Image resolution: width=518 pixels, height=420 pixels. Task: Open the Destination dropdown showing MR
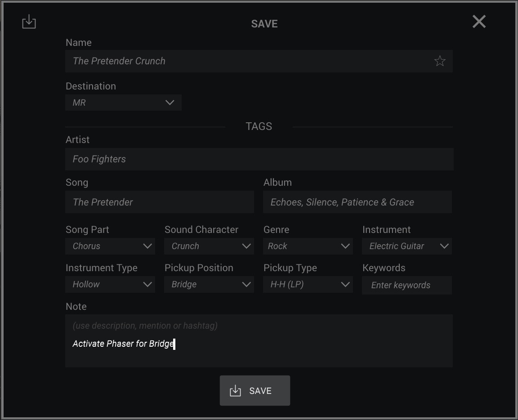tap(123, 103)
